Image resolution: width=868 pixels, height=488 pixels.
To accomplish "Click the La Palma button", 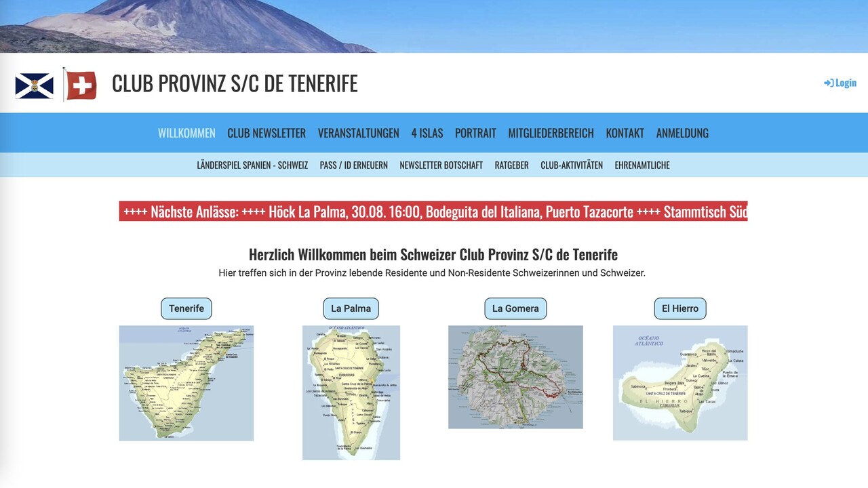I will [351, 308].
